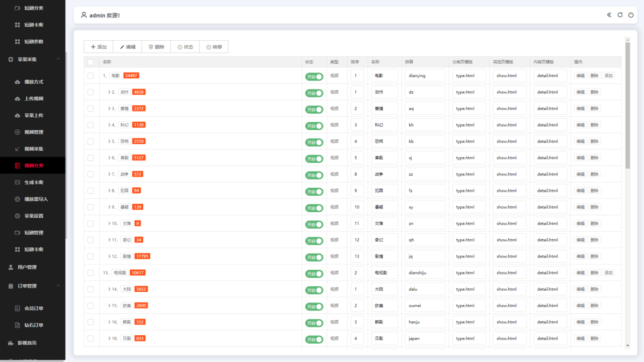Open 生成卡密 in the sidebar
This screenshot has height=362, width=644.
(33, 182)
